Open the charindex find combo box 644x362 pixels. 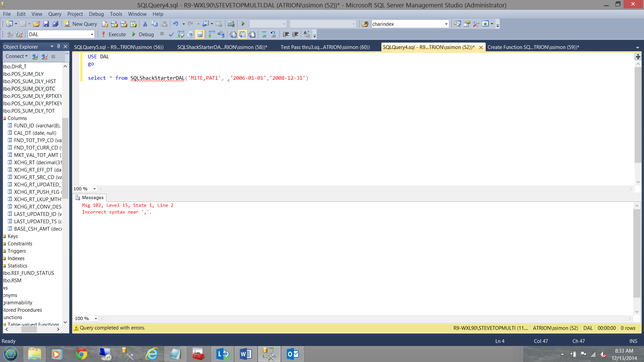tap(446, 24)
